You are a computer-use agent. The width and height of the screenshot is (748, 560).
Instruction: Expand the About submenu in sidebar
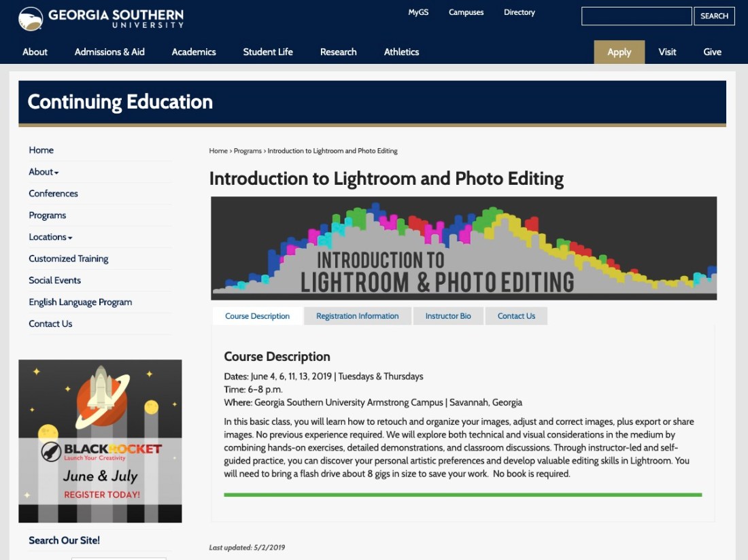(44, 172)
